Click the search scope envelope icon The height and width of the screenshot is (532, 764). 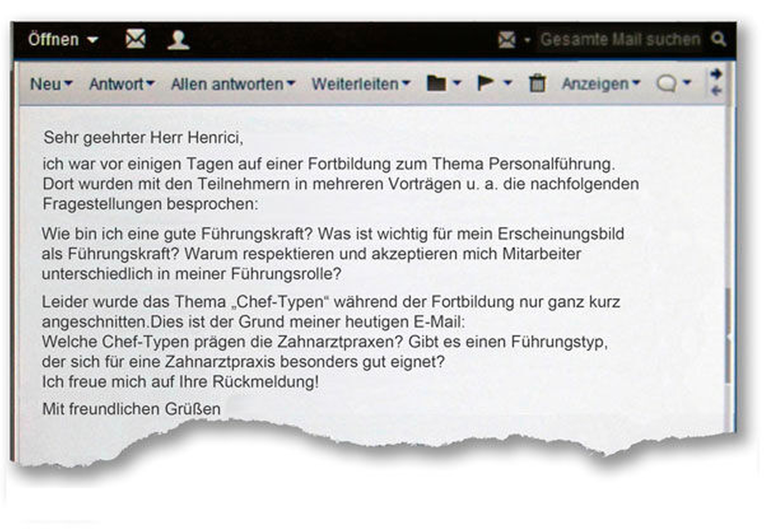507,40
